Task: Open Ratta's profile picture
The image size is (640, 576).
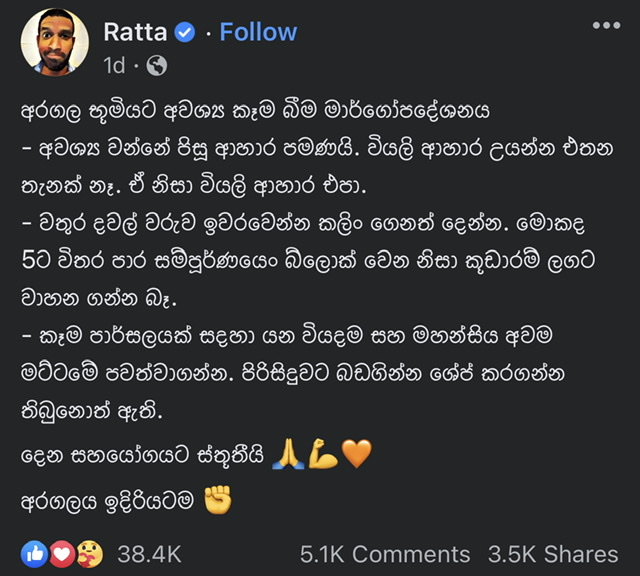Action: [55, 42]
